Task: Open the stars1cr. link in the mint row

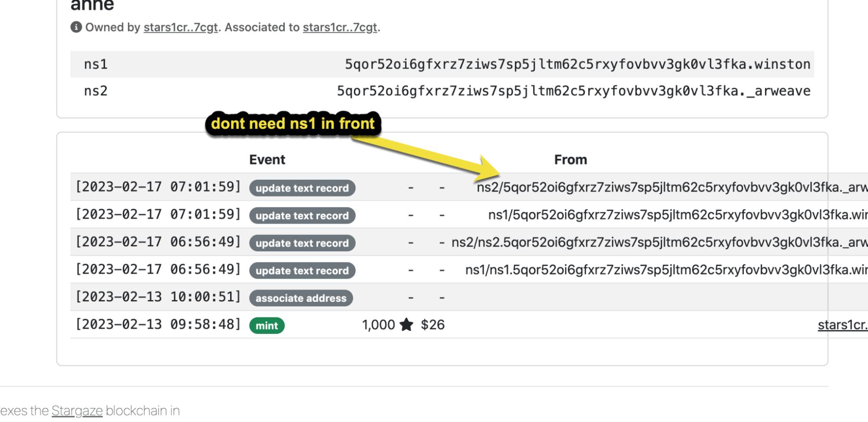Action: tap(842, 325)
